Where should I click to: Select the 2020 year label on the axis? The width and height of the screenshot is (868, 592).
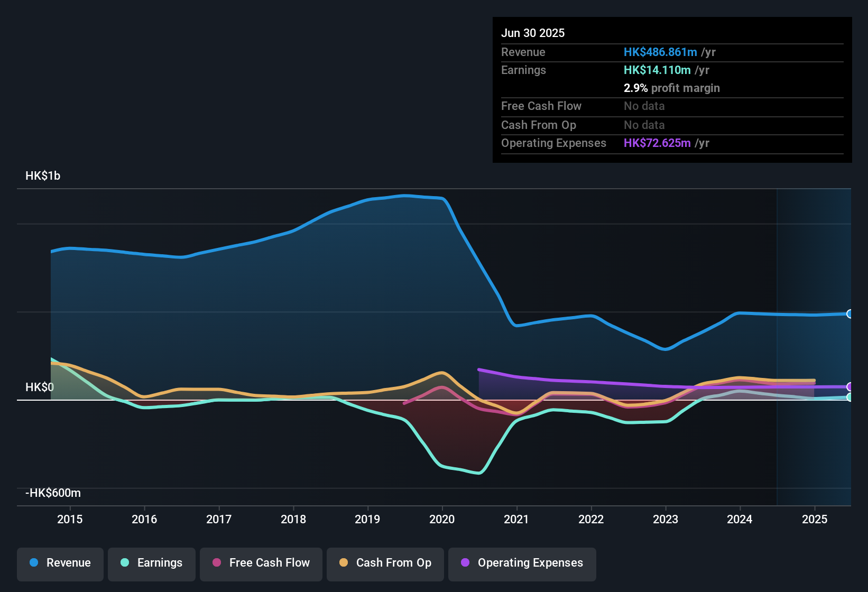(x=442, y=520)
